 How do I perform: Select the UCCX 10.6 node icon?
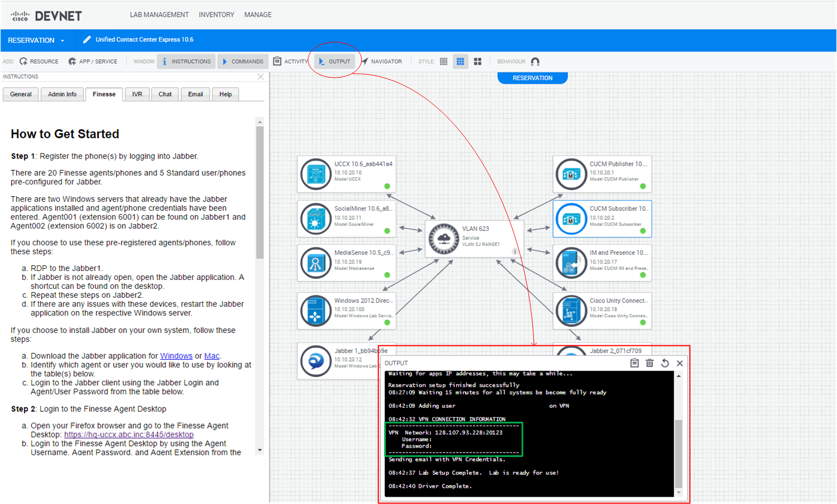click(x=316, y=174)
